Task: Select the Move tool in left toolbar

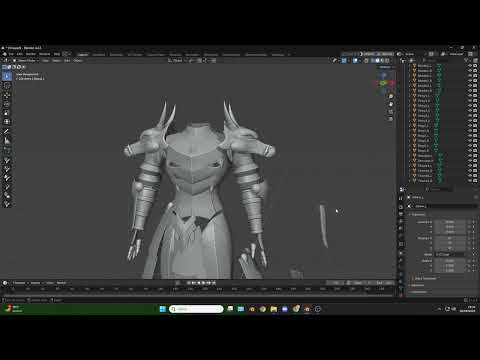Action: [7, 96]
